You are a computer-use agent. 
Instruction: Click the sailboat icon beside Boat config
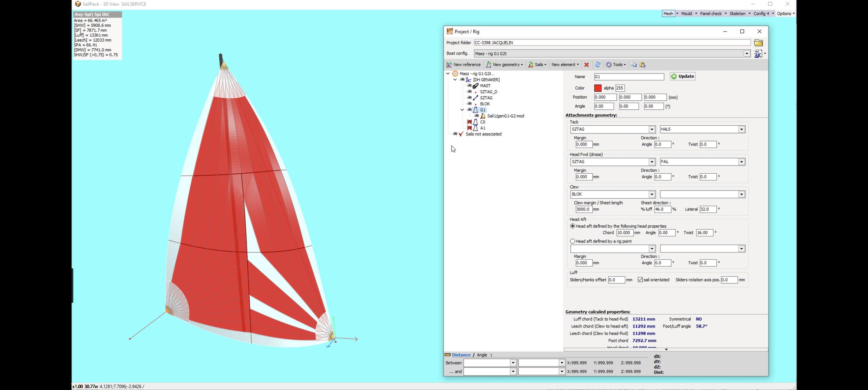758,53
